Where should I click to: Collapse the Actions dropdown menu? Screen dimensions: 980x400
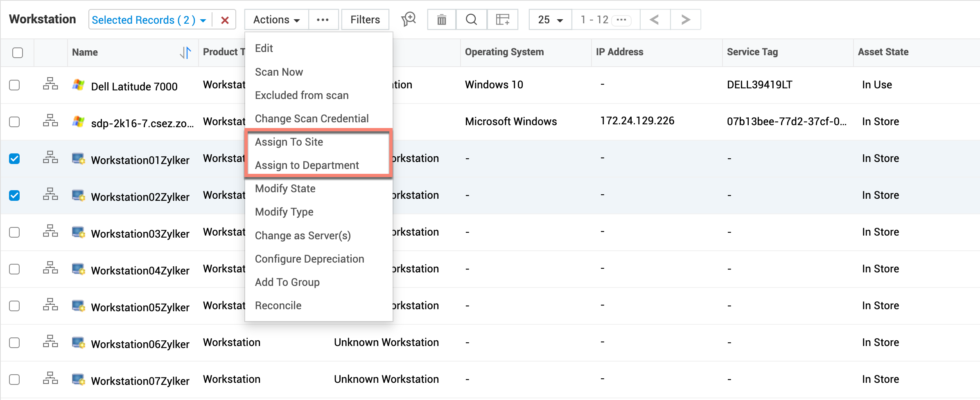(x=276, y=20)
